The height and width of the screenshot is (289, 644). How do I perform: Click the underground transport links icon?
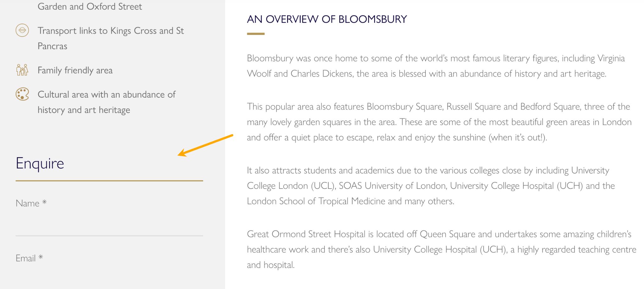[22, 31]
